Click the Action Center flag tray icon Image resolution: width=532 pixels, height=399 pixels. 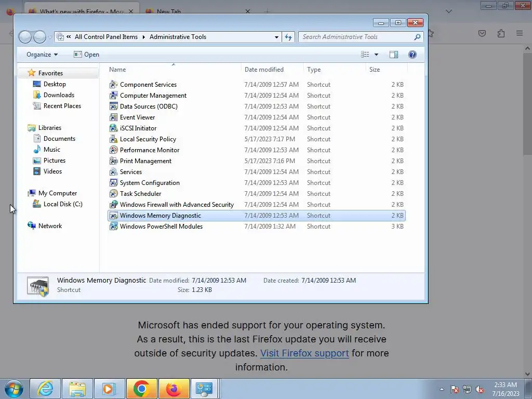455,389
